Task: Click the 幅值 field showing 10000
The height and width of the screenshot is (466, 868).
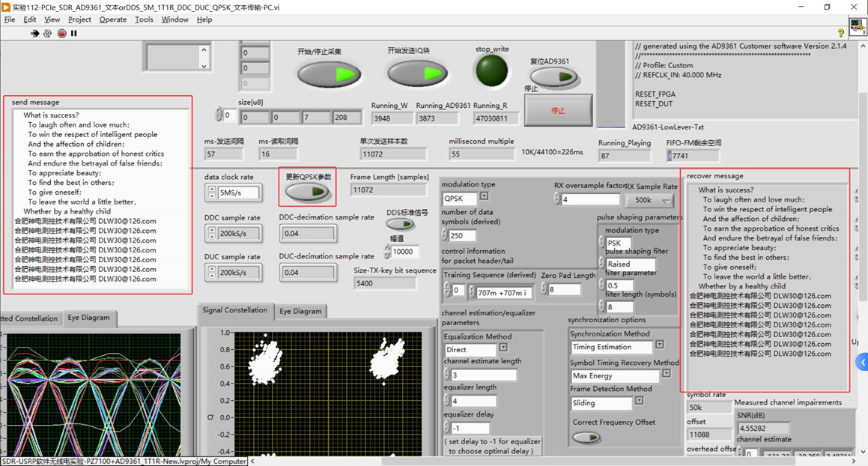Action: coord(404,252)
